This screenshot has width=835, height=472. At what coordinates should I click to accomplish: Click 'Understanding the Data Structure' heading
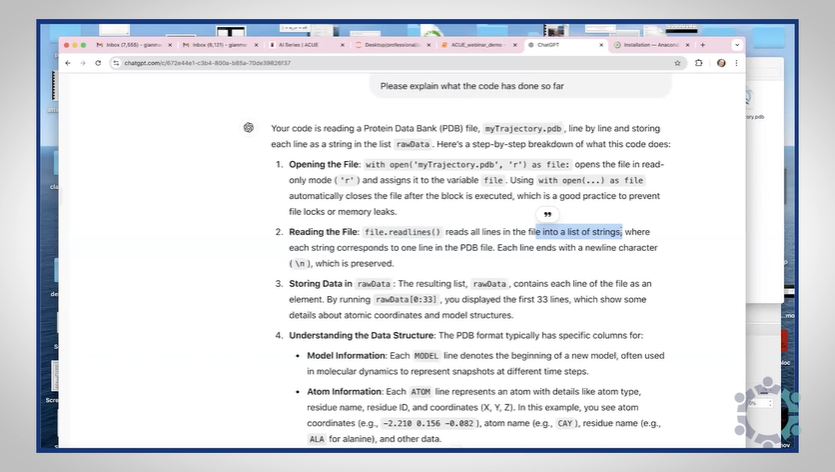(362, 335)
